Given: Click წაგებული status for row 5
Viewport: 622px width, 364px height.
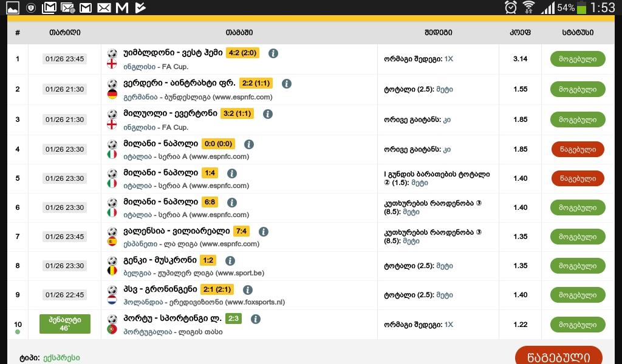Looking at the screenshot, I should click(578, 178).
